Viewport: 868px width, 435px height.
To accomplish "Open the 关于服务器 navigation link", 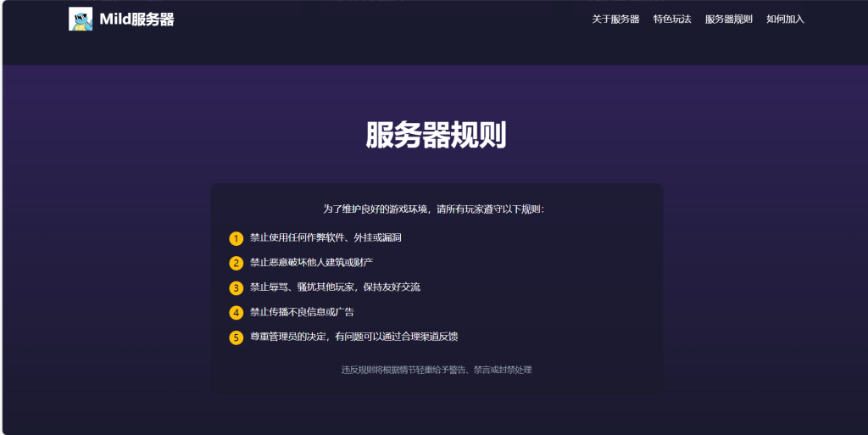I will 615,20.
